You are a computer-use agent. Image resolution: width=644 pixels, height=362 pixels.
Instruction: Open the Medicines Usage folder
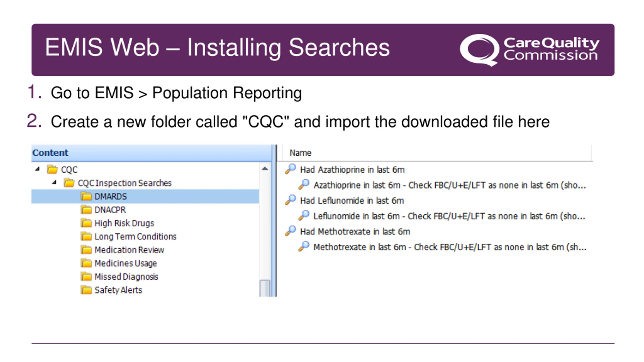click(x=126, y=263)
